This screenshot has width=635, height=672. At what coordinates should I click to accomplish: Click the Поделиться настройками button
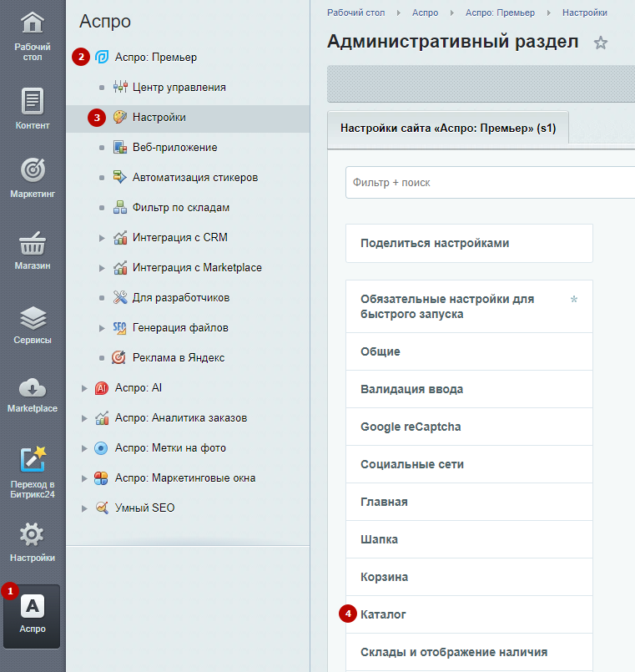469,243
